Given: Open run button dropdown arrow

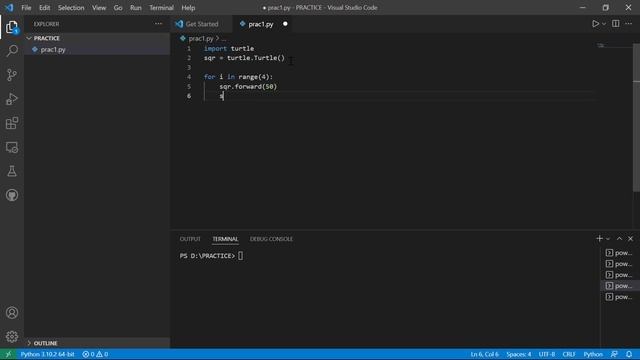Looking at the screenshot, I should pyautogui.click(x=604, y=24).
